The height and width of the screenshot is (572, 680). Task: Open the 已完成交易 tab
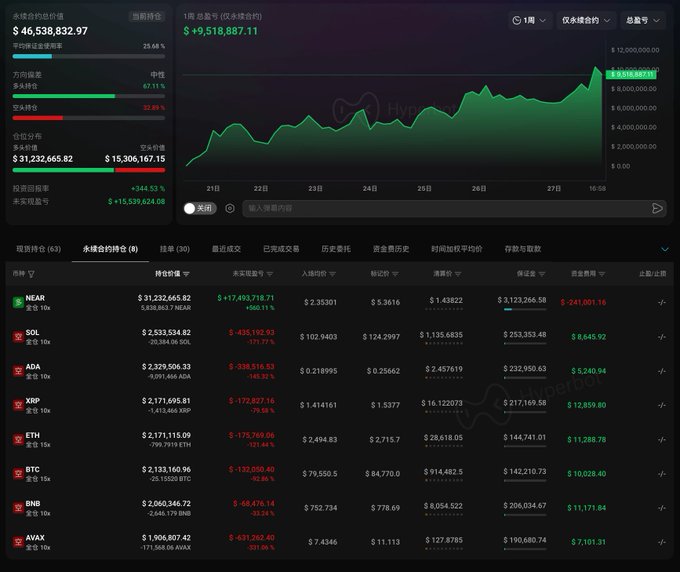[281, 249]
